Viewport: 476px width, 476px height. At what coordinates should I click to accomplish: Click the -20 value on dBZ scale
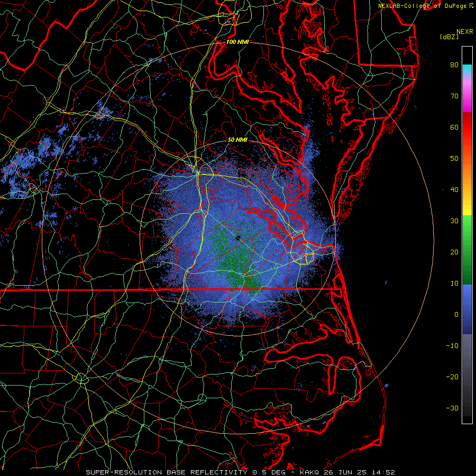452,377
